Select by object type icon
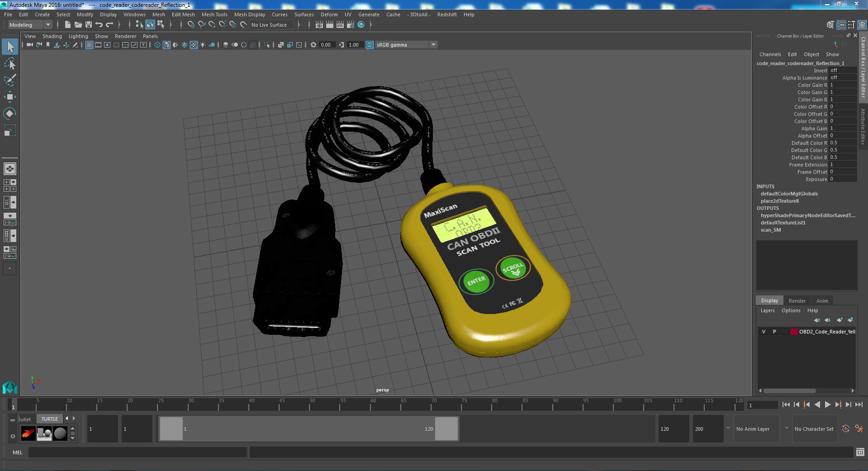The image size is (868, 471). 150,25
